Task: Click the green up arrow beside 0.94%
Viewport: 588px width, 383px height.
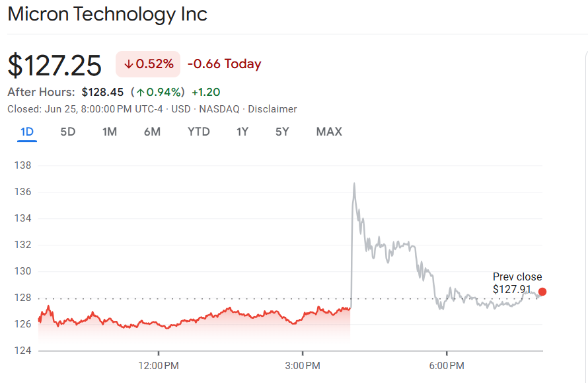Action: (x=139, y=92)
